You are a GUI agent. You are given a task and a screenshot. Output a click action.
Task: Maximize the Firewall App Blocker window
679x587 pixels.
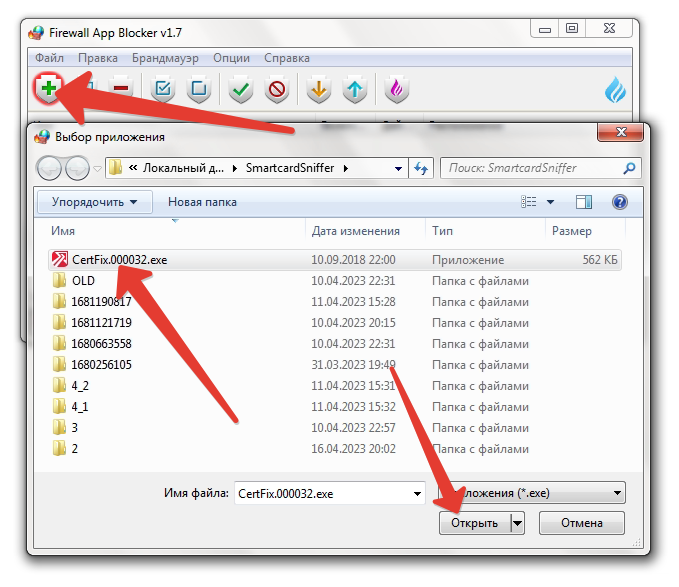[x=572, y=29]
